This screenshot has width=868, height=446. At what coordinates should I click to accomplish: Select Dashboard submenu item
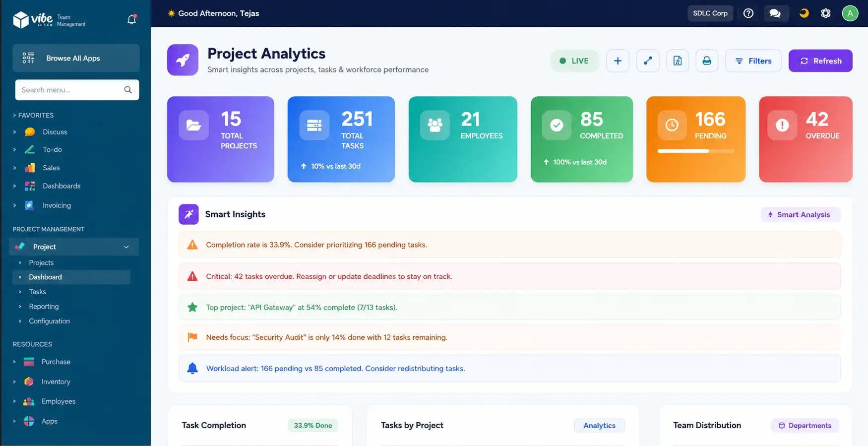pyautogui.click(x=71, y=277)
